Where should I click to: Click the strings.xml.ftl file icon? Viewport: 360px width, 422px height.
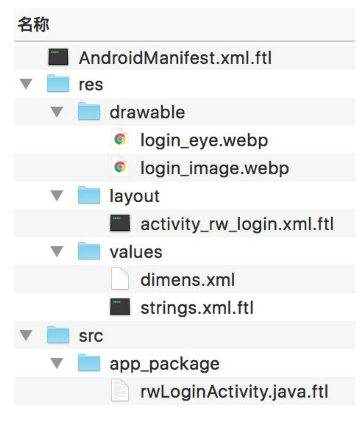tap(120, 307)
